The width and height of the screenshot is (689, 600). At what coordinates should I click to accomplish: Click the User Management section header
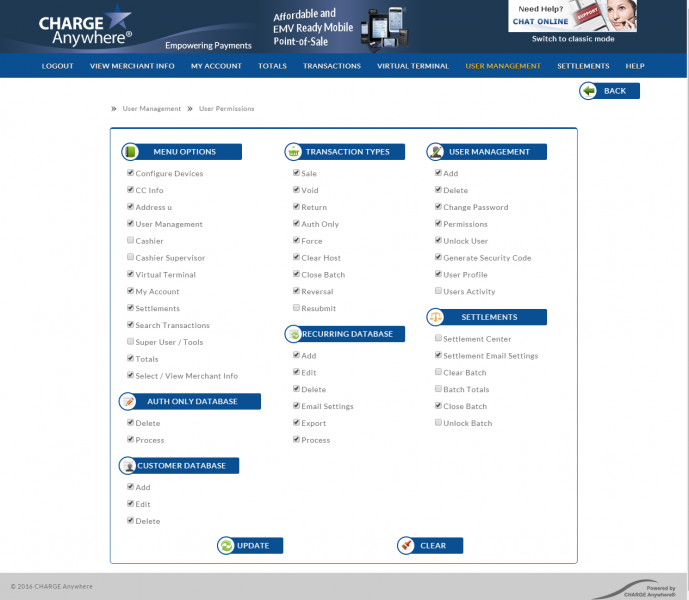click(x=487, y=152)
